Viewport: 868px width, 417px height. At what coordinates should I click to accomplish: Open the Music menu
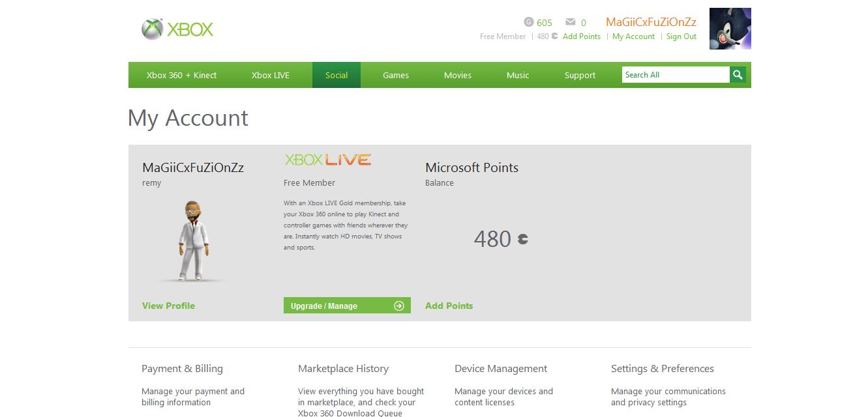518,75
